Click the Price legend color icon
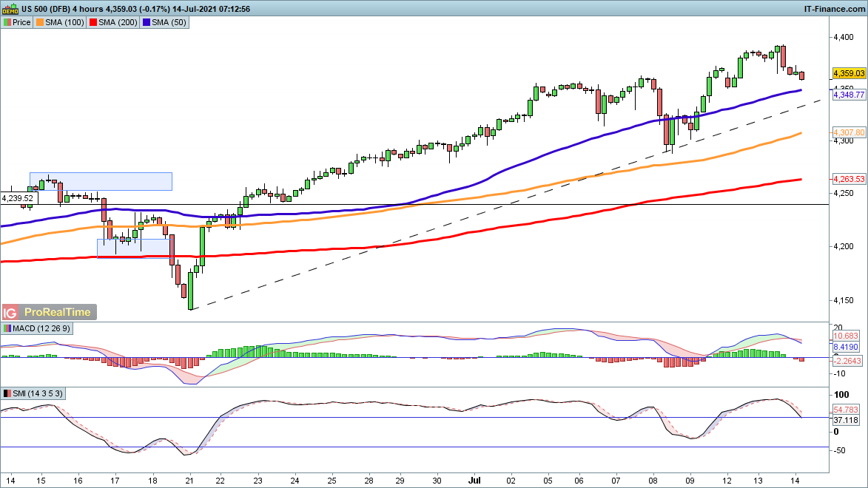868x488 pixels. 7,23
